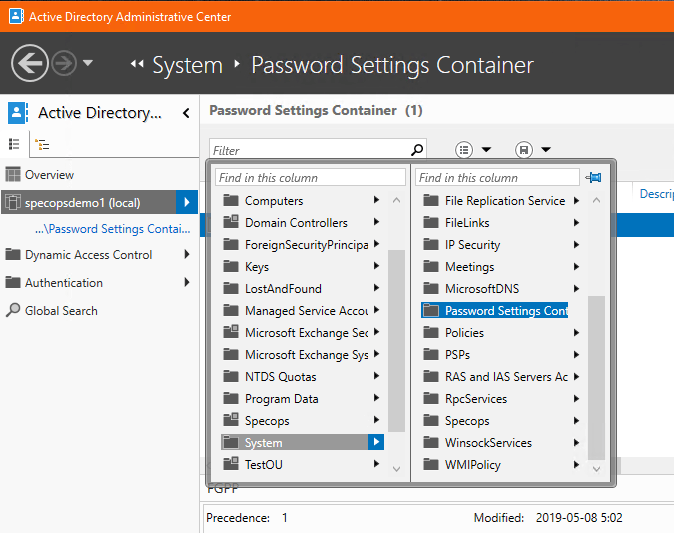This screenshot has width=674, height=533.
Task: Select the Meetings container
Action: click(469, 266)
